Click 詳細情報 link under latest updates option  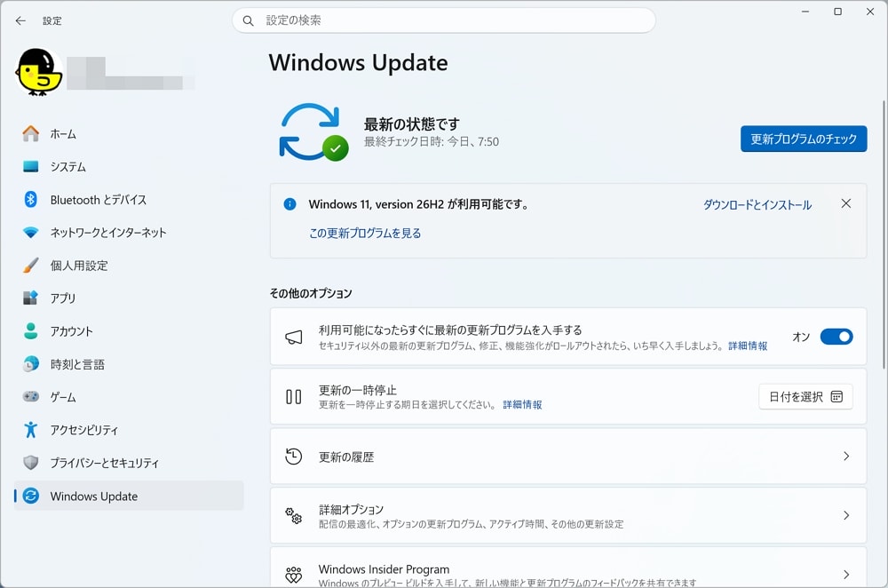pos(748,346)
